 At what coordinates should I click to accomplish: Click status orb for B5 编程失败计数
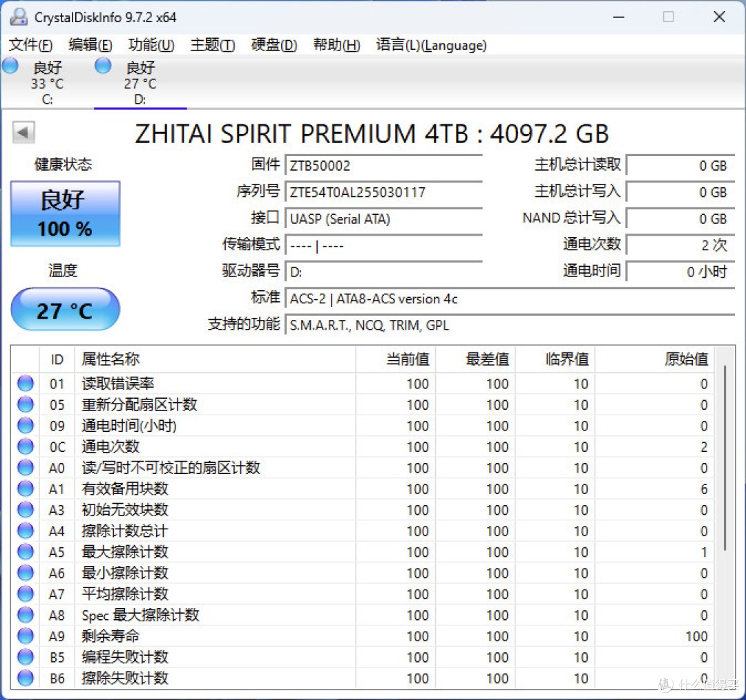[26, 656]
